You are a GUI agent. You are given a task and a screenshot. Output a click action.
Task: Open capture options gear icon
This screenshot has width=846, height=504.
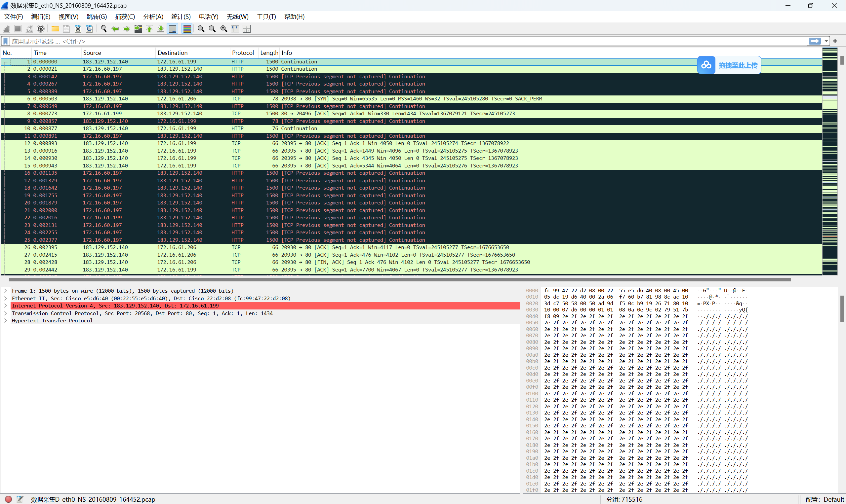coord(41,29)
